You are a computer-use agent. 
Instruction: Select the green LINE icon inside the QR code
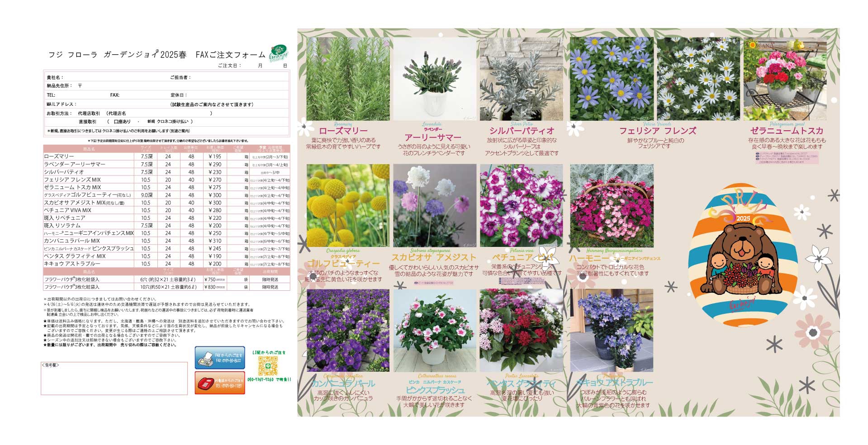tap(268, 366)
